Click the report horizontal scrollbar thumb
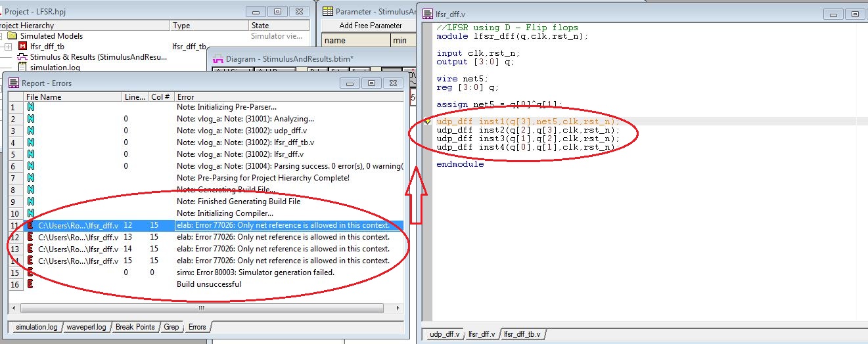Image resolution: width=868 pixels, height=344 pixels. [202, 307]
